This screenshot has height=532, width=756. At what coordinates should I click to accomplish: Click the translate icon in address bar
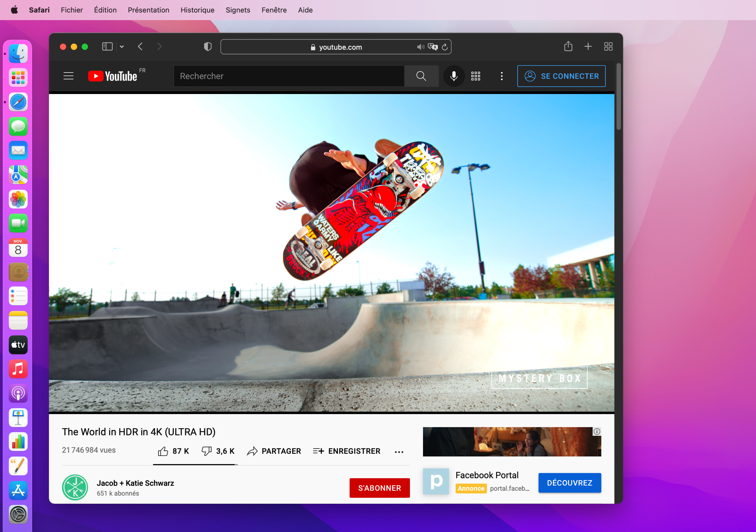(x=433, y=47)
